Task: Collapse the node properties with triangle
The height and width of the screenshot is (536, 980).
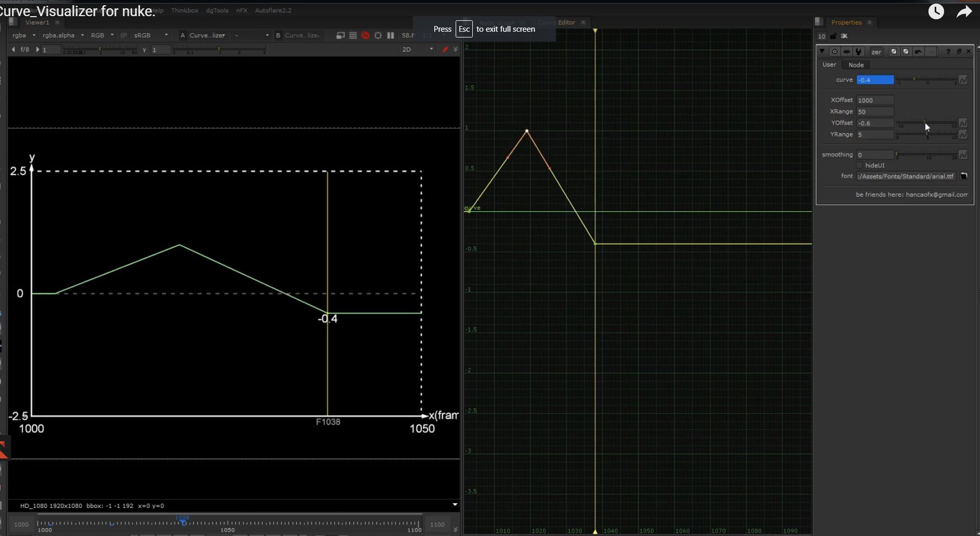Action: click(822, 52)
